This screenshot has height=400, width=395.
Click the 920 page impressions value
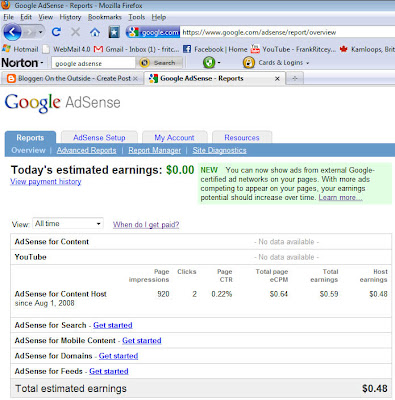coord(163,294)
